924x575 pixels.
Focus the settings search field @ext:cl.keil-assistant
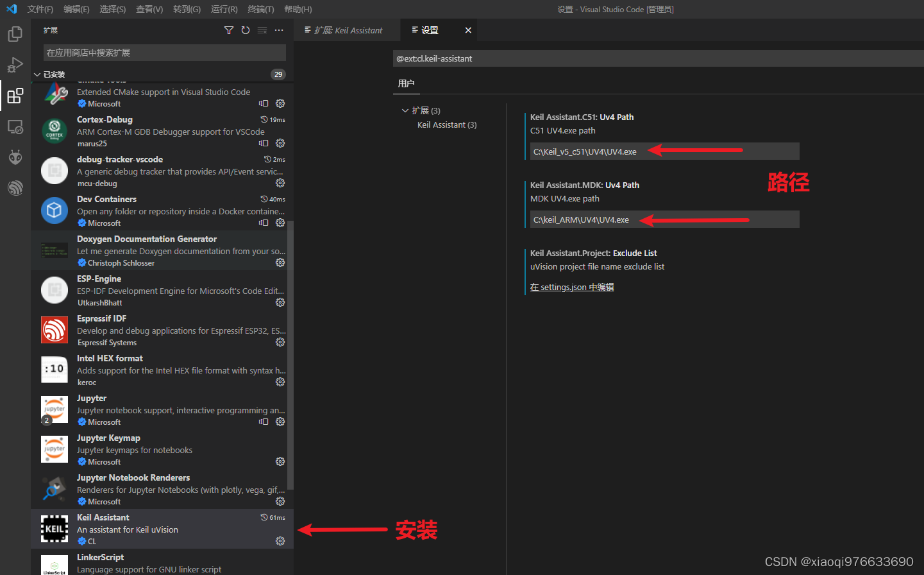(658, 58)
